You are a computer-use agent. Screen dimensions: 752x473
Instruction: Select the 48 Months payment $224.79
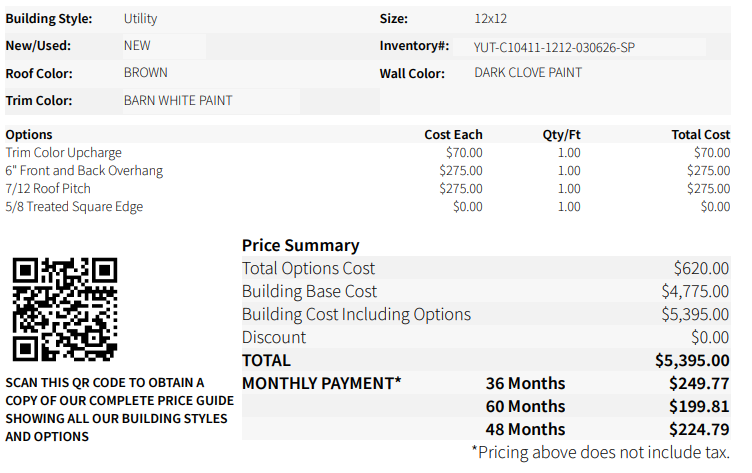(x=699, y=429)
